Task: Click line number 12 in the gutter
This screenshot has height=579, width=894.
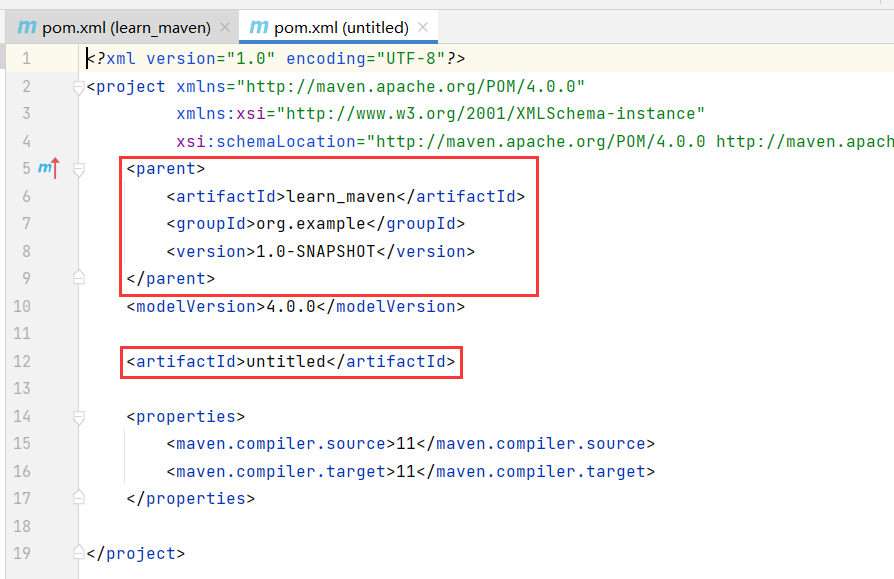Action: pyautogui.click(x=22, y=361)
